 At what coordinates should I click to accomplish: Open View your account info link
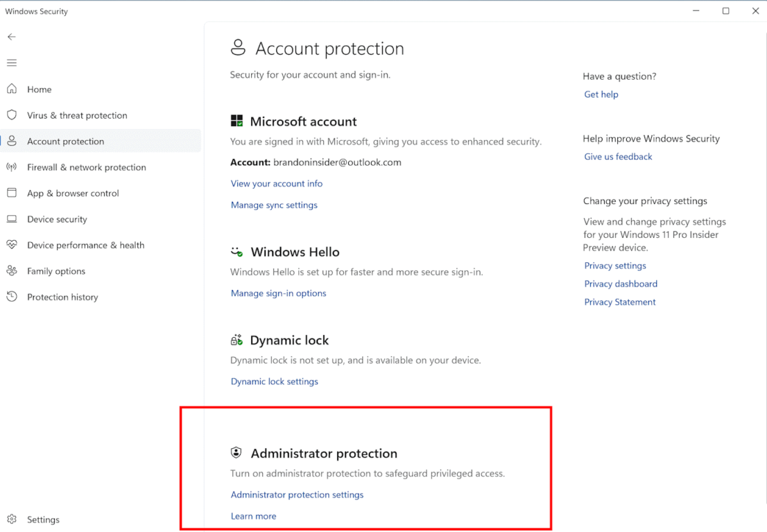tap(276, 184)
